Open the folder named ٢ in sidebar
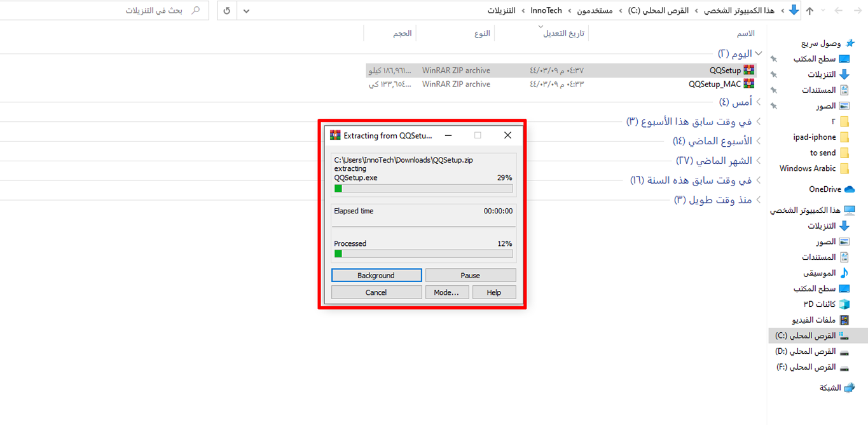This screenshot has height=425, width=868. 840,121
